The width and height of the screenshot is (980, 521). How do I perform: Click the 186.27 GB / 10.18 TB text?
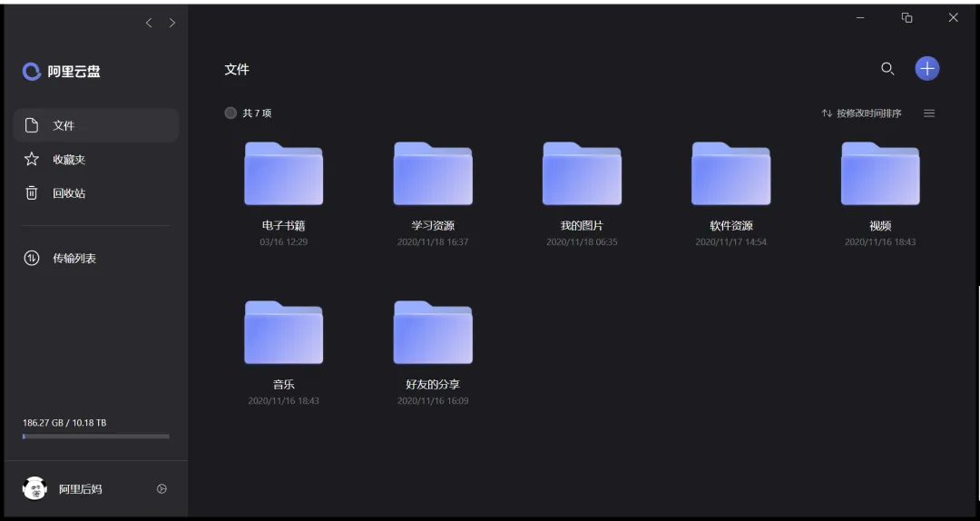[64, 423]
